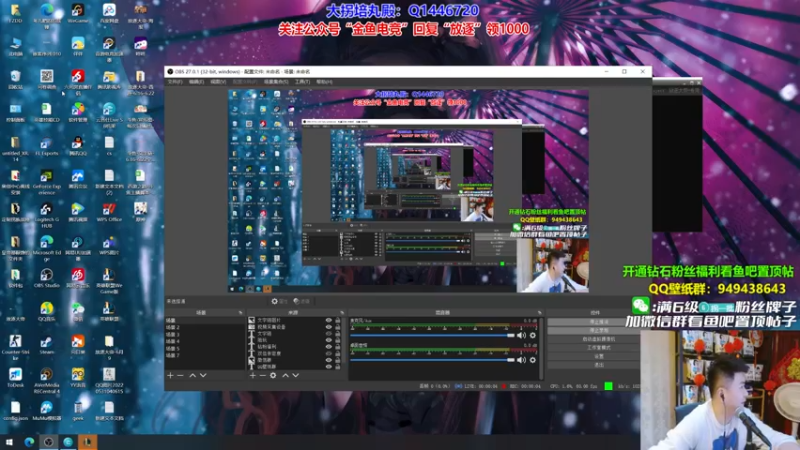Click 启动虚拟摄像机 virtual camera button
This screenshot has width=800, height=450.
tap(598, 339)
